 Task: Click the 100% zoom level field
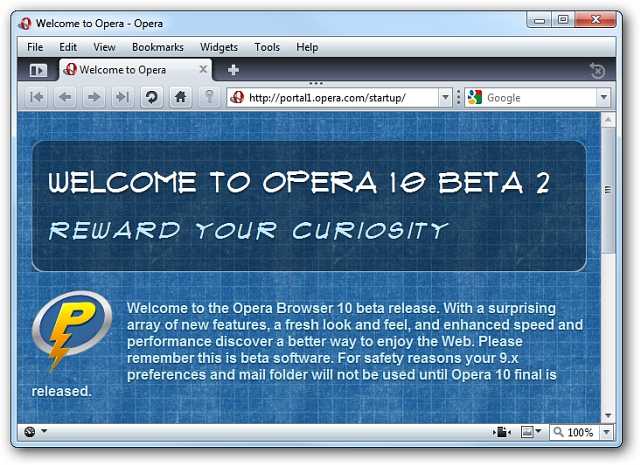[x=576, y=432]
